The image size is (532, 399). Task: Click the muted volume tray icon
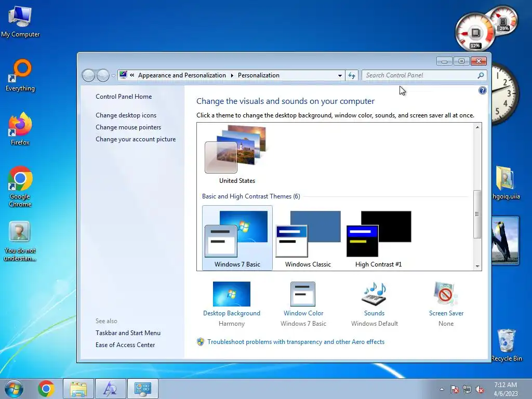(480, 389)
